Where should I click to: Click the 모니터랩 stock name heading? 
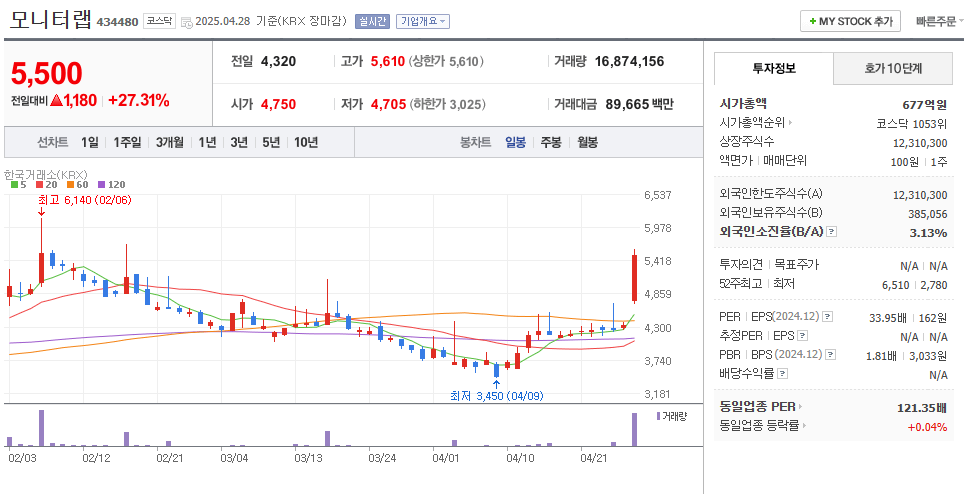(x=51, y=20)
